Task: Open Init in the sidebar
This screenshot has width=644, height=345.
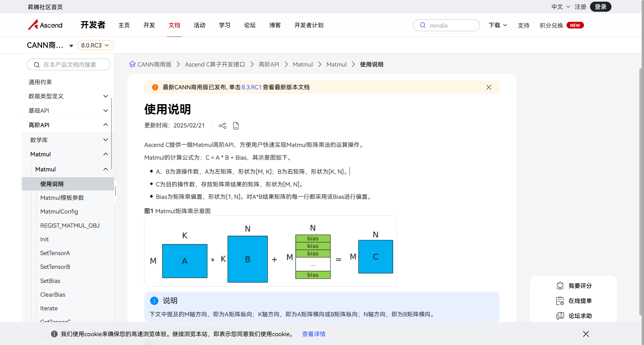Action: click(x=44, y=239)
